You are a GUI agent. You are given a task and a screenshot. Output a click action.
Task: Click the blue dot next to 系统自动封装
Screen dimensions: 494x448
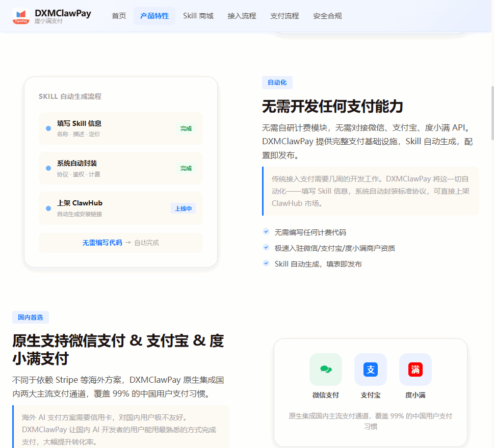click(x=48, y=168)
